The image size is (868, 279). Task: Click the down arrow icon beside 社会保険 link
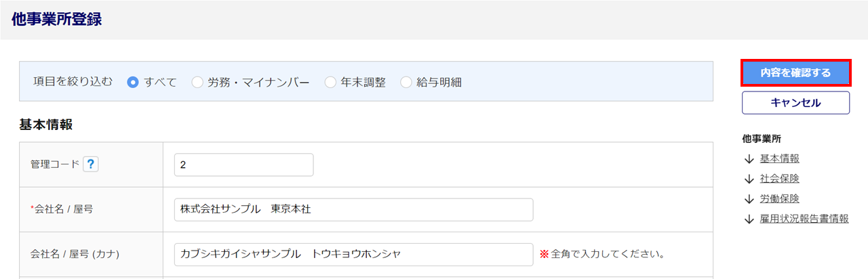pyautogui.click(x=749, y=179)
